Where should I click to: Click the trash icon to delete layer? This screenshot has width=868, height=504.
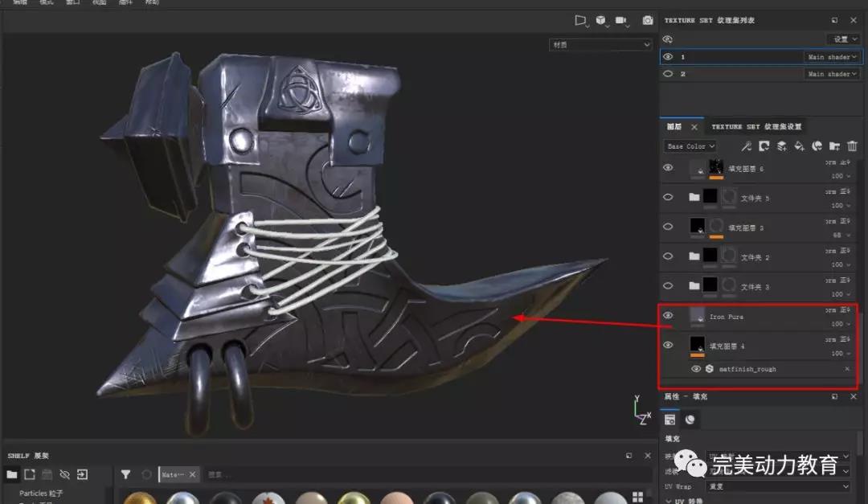852,146
